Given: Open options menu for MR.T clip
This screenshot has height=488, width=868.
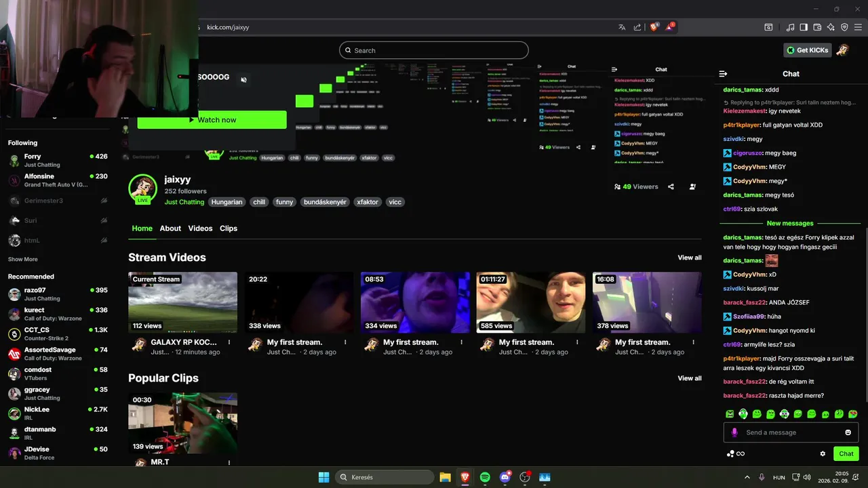Looking at the screenshot, I should pos(229,462).
